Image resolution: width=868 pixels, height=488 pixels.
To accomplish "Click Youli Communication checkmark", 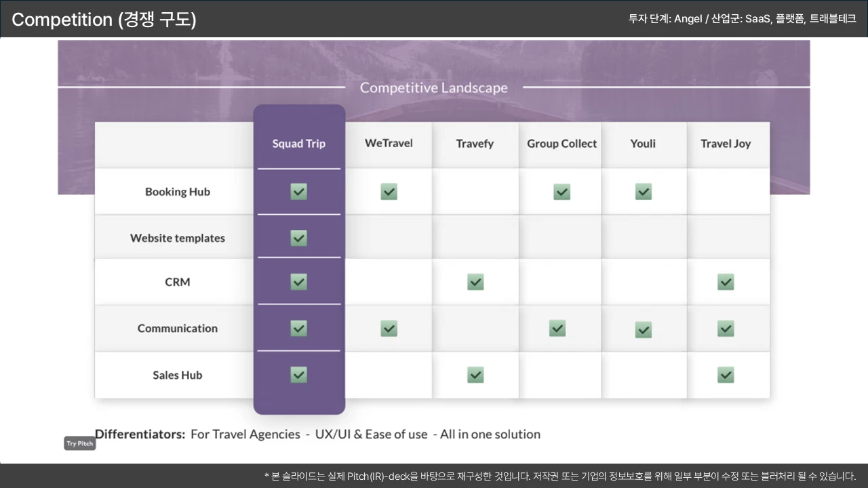I will pyautogui.click(x=643, y=330).
